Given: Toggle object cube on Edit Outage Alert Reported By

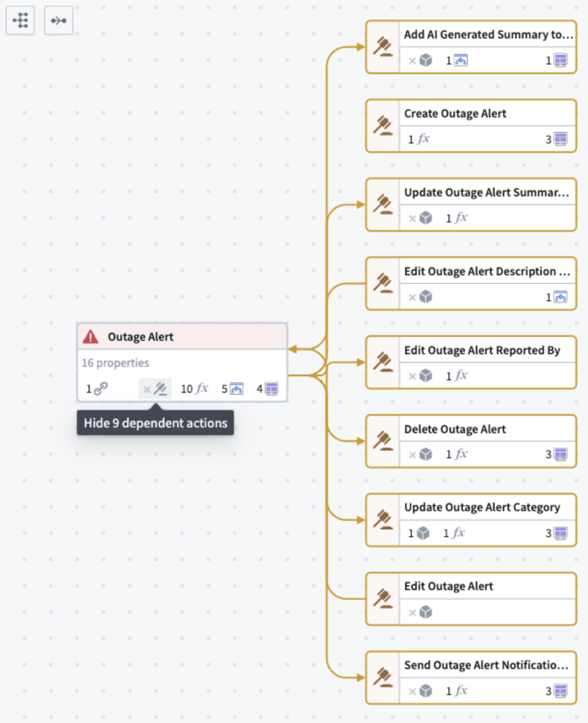Looking at the screenshot, I should tap(421, 376).
